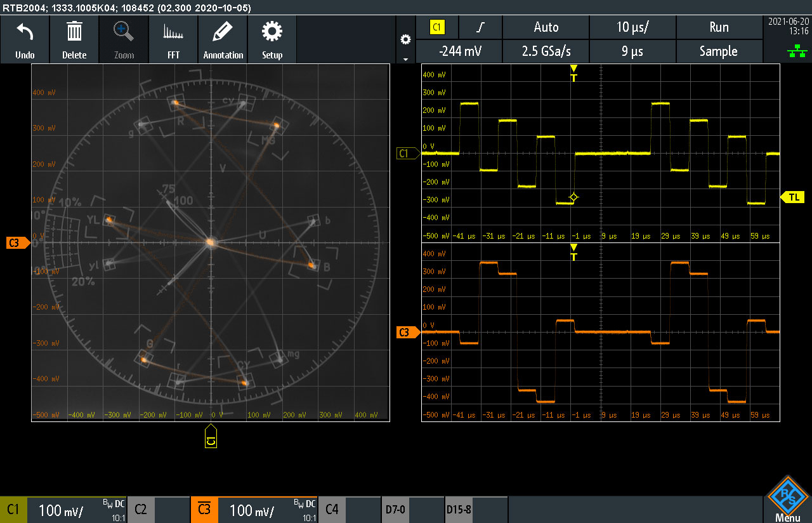Viewport: 812px width, 523px height.
Task: Open the FFT spectrum tool
Action: tap(173, 39)
